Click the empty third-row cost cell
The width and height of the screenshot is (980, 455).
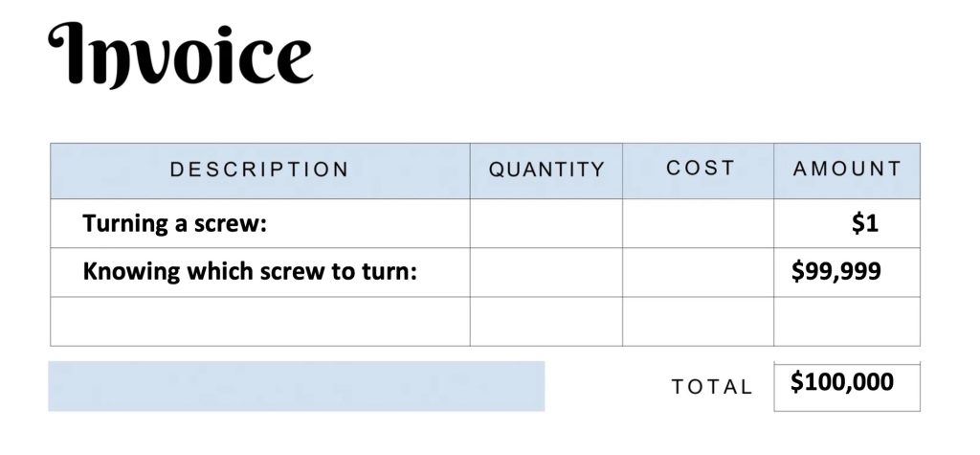click(x=698, y=321)
